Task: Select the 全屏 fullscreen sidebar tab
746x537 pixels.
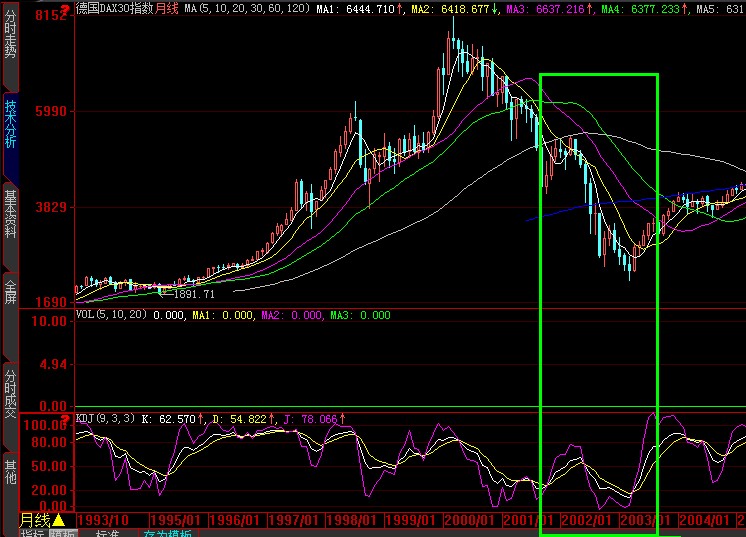Action: coord(10,316)
